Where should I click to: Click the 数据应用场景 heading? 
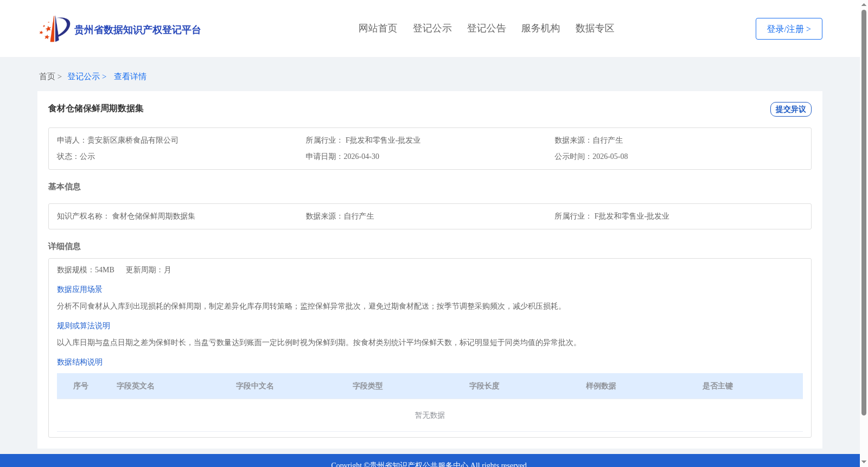coord(80,290)
